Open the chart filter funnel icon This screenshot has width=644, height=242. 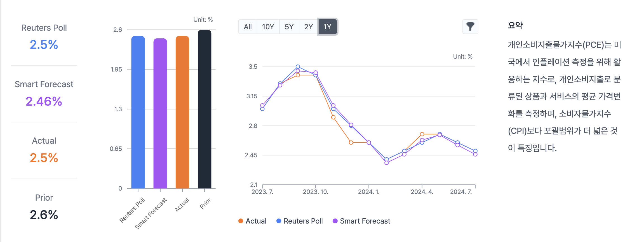pyautogui.click(x=470, y=27)
